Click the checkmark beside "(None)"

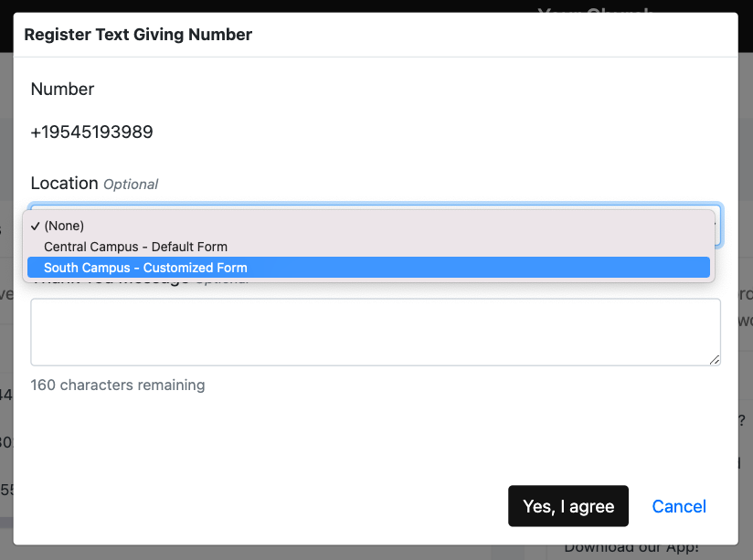[x=35, y=226]
